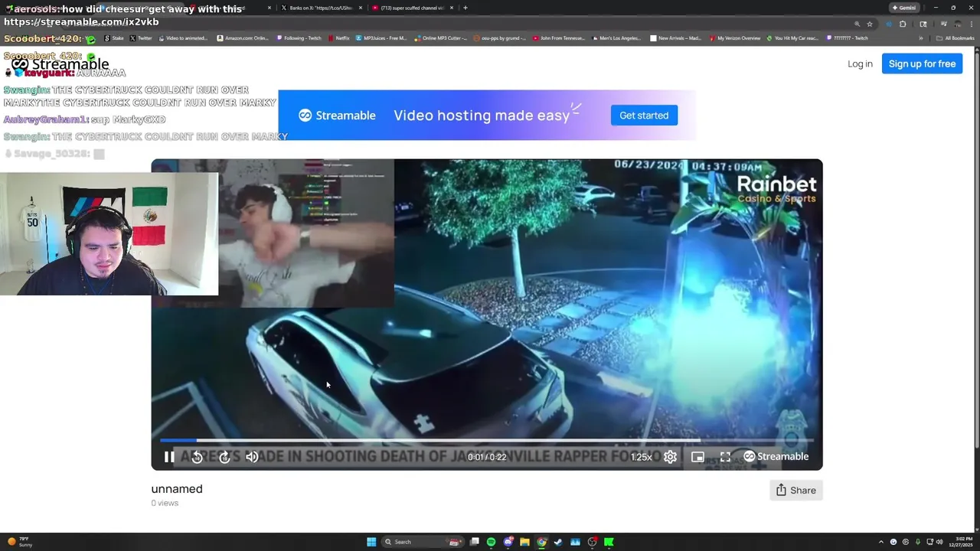Click the Share button below the video
This screenshot has width=980, height=551.
[796, 490]
